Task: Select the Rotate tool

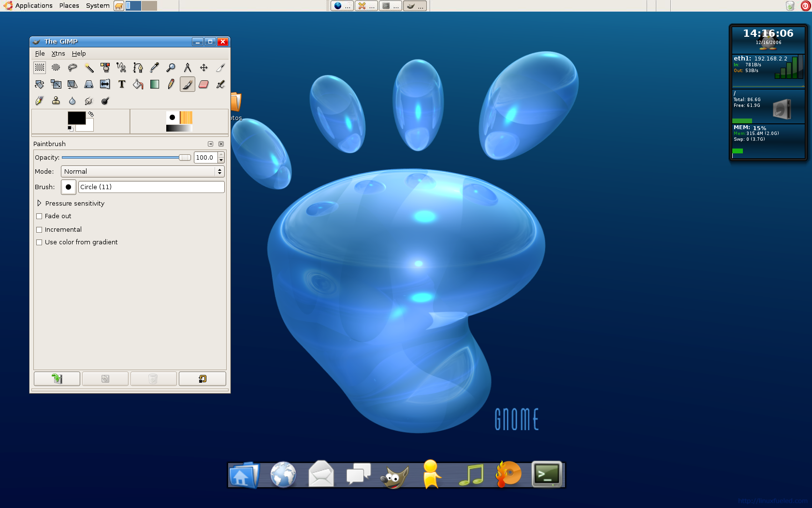Action: pos(40,84)
